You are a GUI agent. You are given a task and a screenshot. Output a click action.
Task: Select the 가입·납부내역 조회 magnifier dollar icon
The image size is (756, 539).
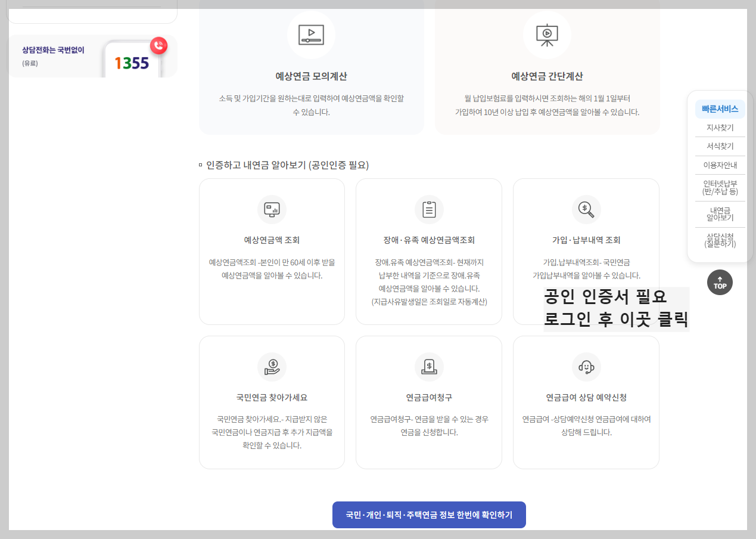tap(586, 209)
